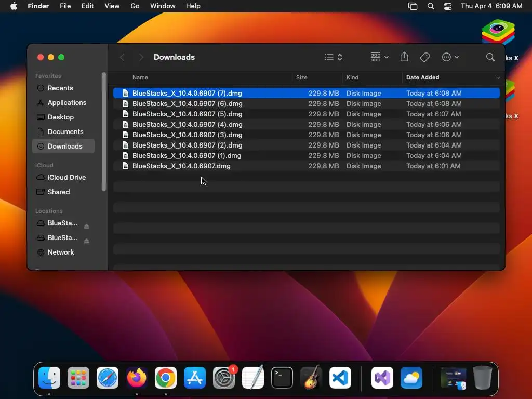
Task: Open TextEdit from the Dock
Action: point(253,378)
